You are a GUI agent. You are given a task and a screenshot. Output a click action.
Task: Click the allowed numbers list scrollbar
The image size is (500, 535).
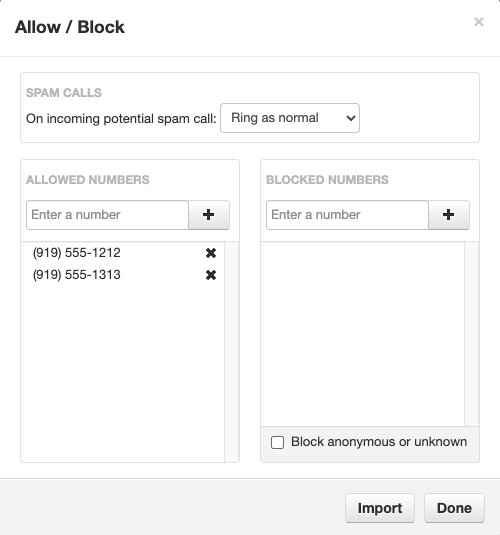tap(232, 352)
